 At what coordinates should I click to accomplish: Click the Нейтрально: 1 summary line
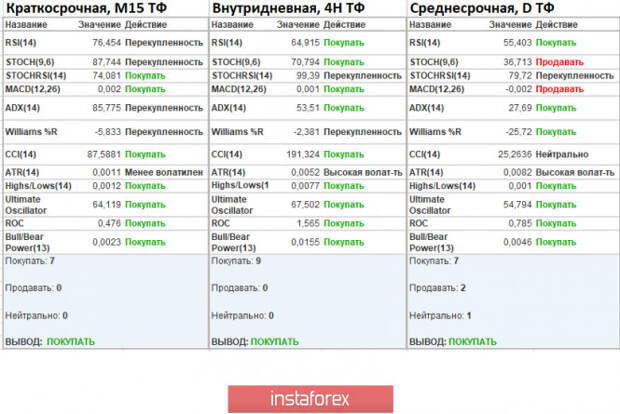point(440,316)
